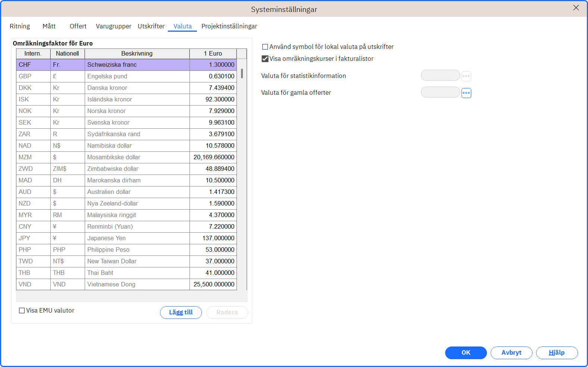Close the Systeminställningar dialog

click(x=576, y=8)
